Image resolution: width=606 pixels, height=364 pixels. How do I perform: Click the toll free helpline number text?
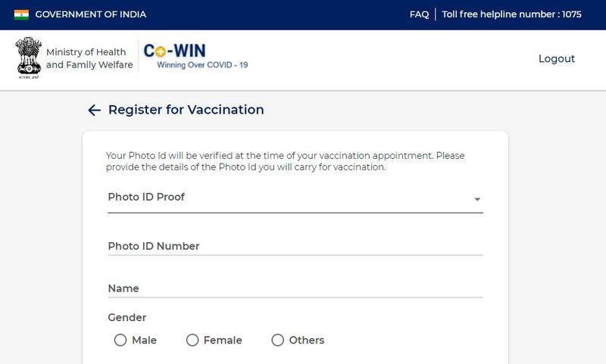coord(511,14)
